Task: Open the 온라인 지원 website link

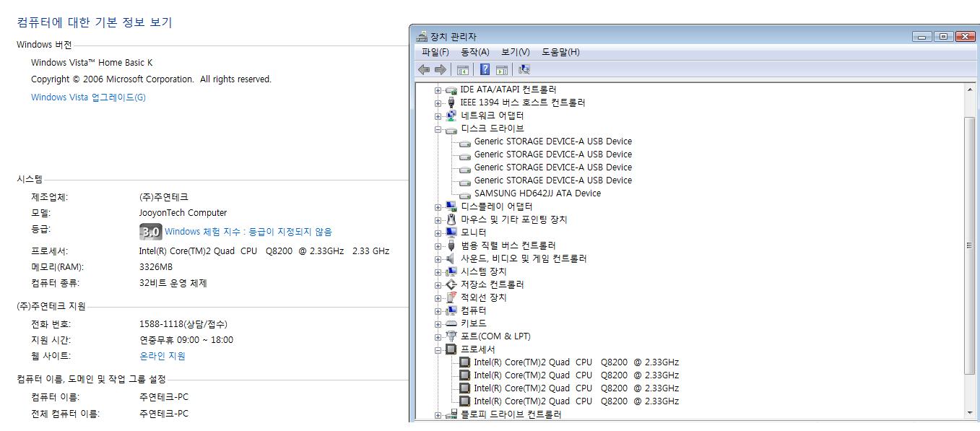Action: (x=162, y=356)
